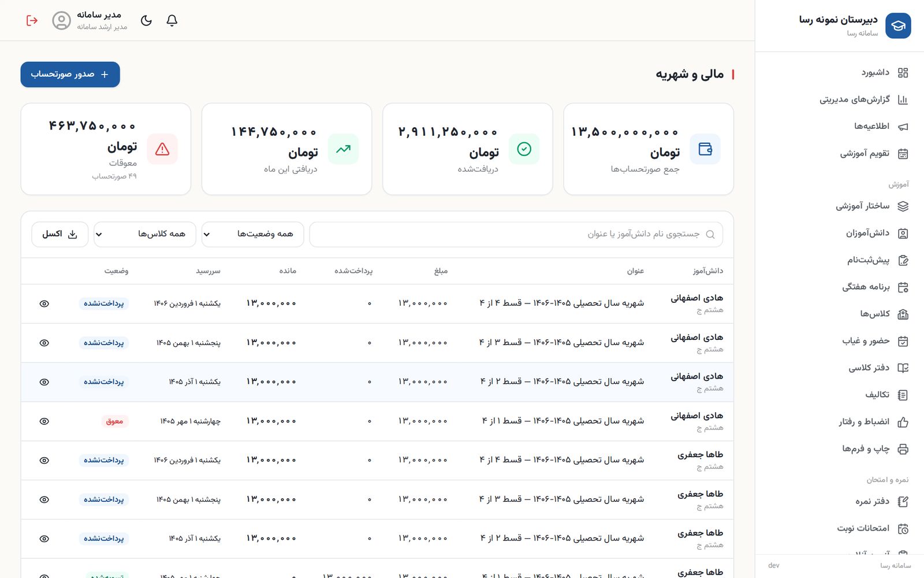Viewport: 924px width, 578px height.
Task: View طاها جعفری installment ۴ via eye icon
Action: click(44, 461)
